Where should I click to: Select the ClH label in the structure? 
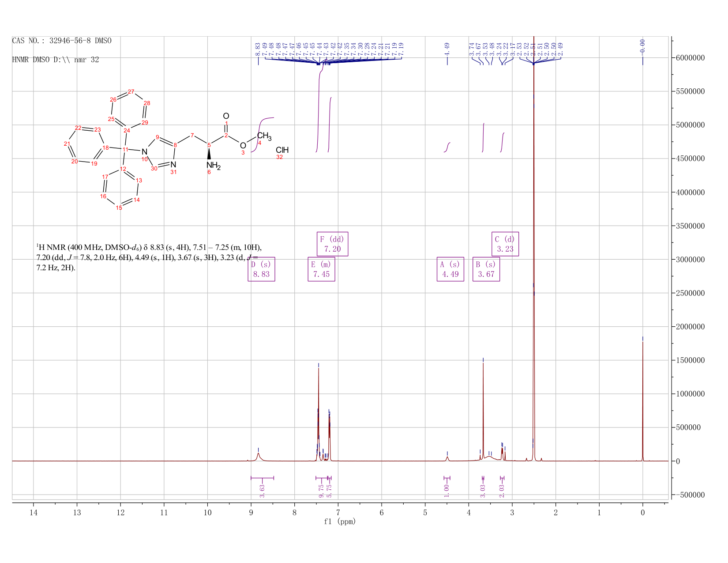(282, 150)
